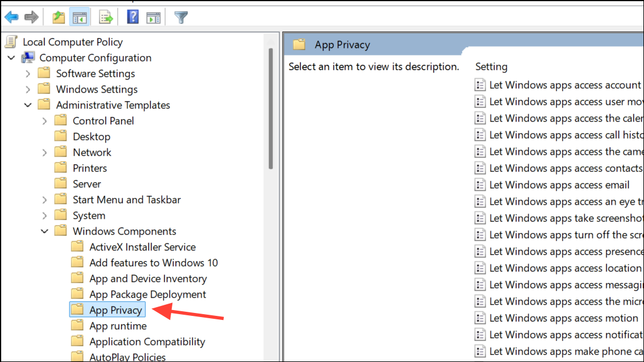Screen dimensions: 644x362
Task: Select the Application Compatibility folder
Action: 147,342
